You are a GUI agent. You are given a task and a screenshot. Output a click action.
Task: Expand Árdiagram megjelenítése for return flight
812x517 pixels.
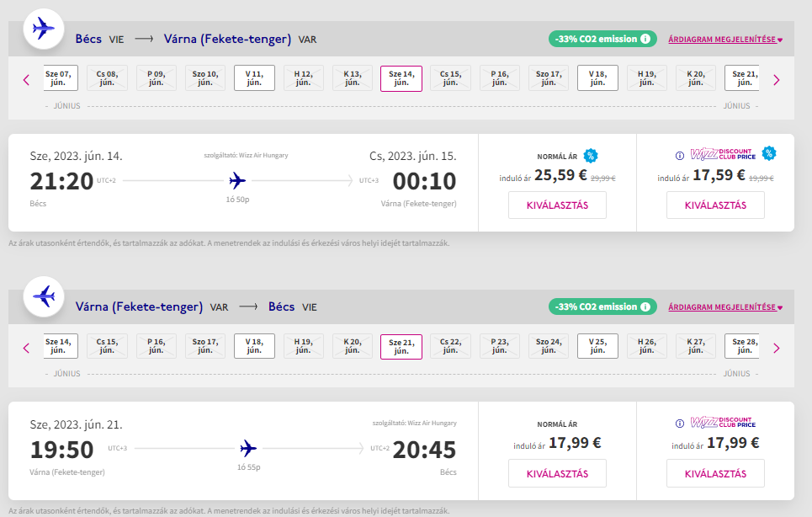[x=725, y=307]
